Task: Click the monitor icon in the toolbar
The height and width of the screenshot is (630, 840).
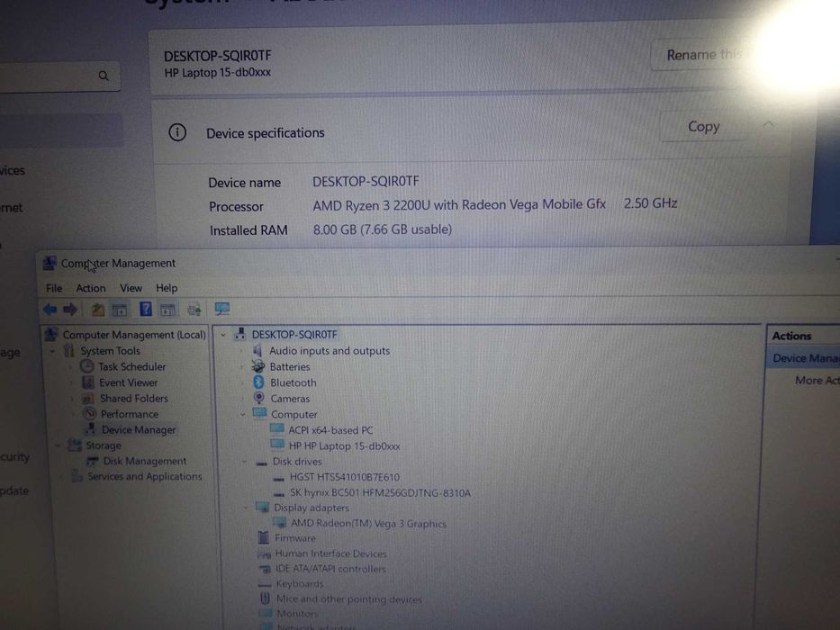Action: [221, 309]
